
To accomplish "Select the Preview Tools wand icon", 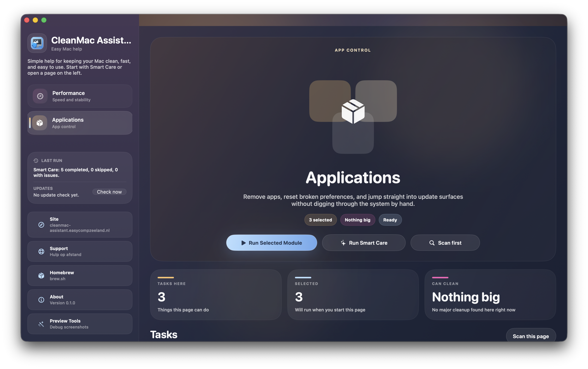I will coord(41,324).
